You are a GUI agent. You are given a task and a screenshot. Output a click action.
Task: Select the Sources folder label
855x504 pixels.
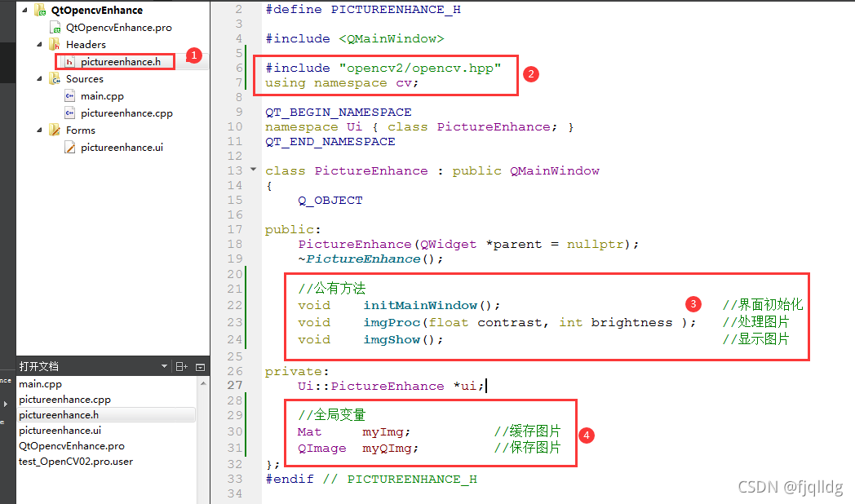point(85,78)
